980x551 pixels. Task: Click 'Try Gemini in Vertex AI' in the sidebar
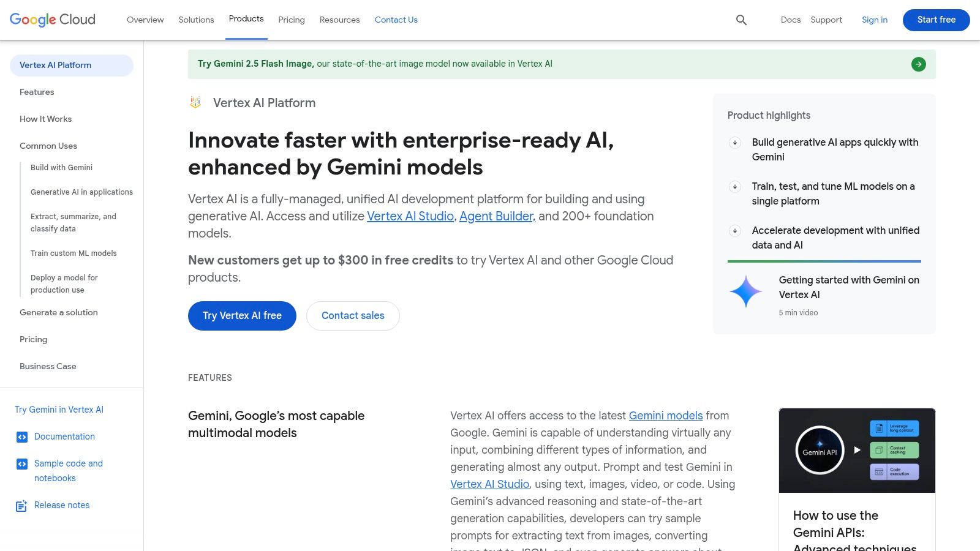coord(59,410)
